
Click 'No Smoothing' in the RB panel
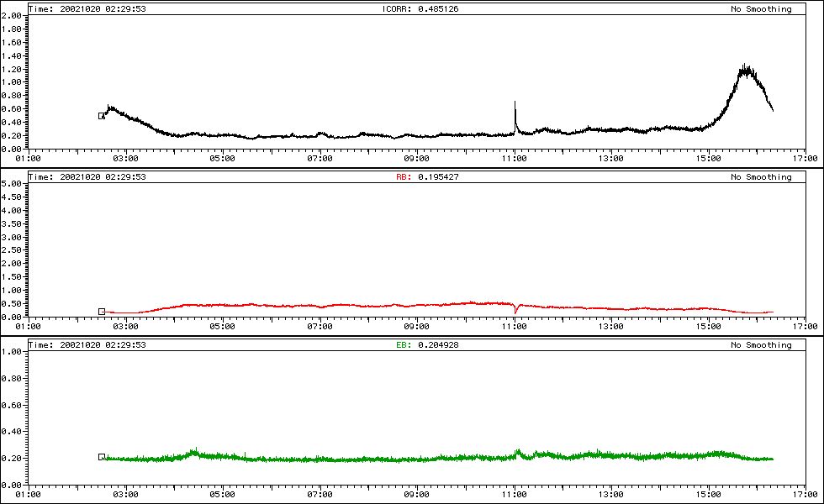[761, 177]
